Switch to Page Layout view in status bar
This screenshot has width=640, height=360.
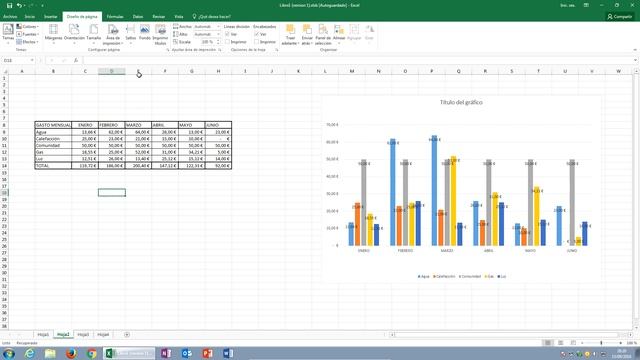[561, 343]
